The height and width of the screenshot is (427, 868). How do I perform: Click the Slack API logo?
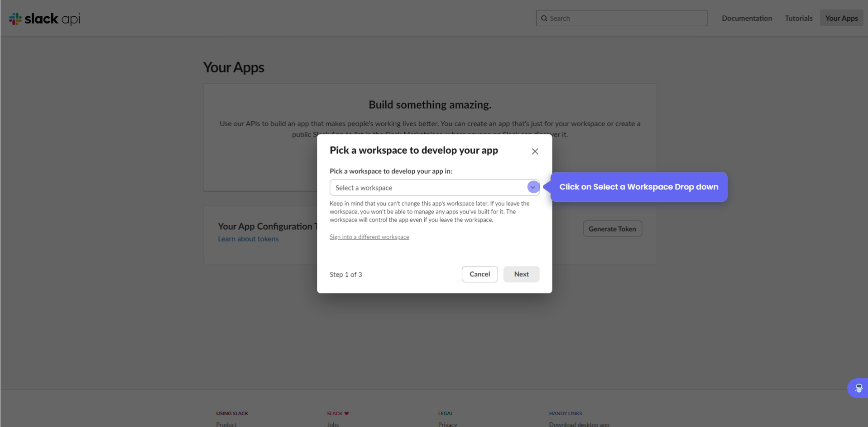[44, 19]
